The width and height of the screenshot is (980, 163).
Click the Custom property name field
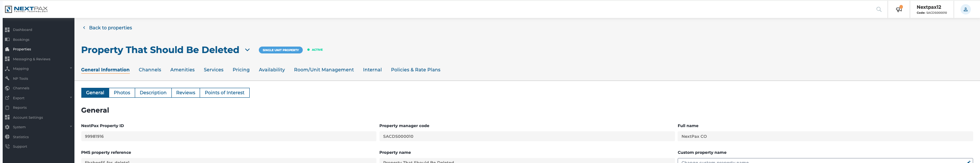point(825,161)
